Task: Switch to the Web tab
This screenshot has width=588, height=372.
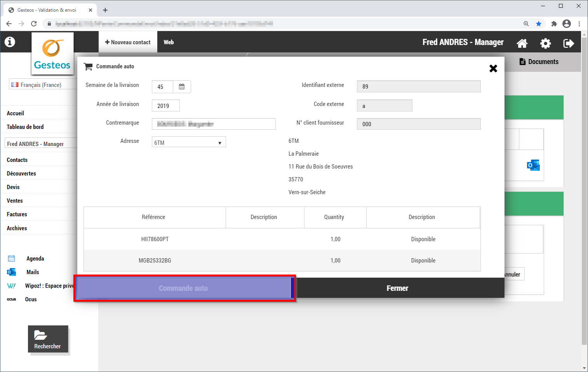Action: pyautogui.click(x=169, y=42)
